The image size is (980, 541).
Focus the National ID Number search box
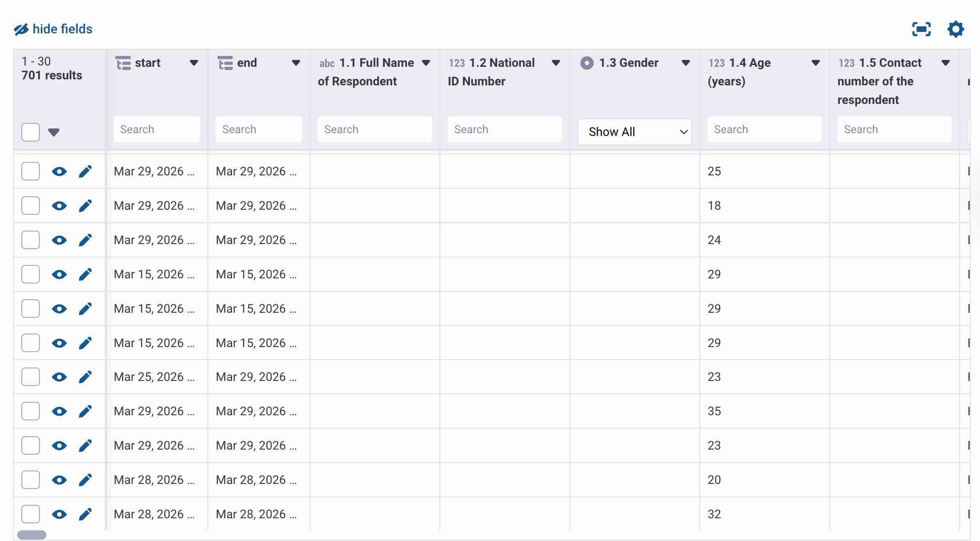504,129
